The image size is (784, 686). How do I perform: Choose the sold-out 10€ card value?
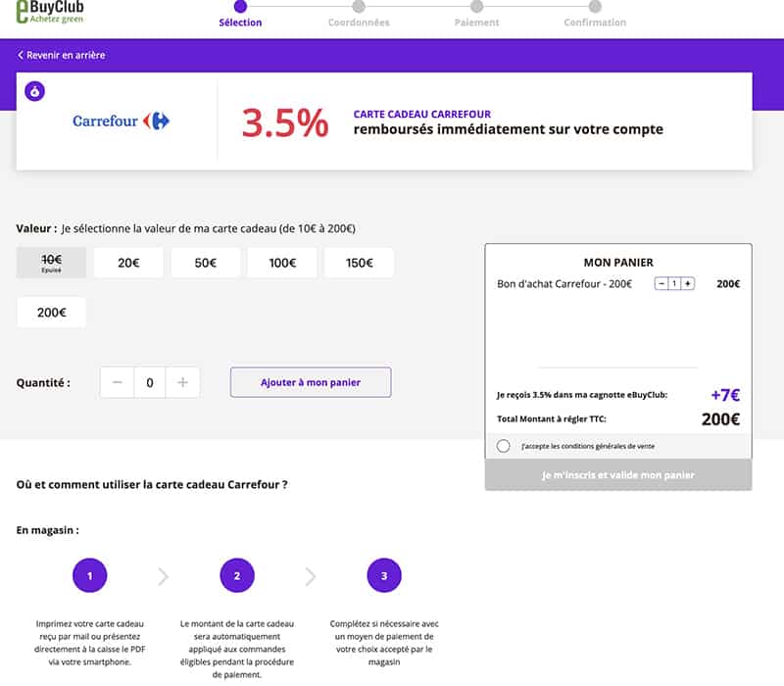51,263
